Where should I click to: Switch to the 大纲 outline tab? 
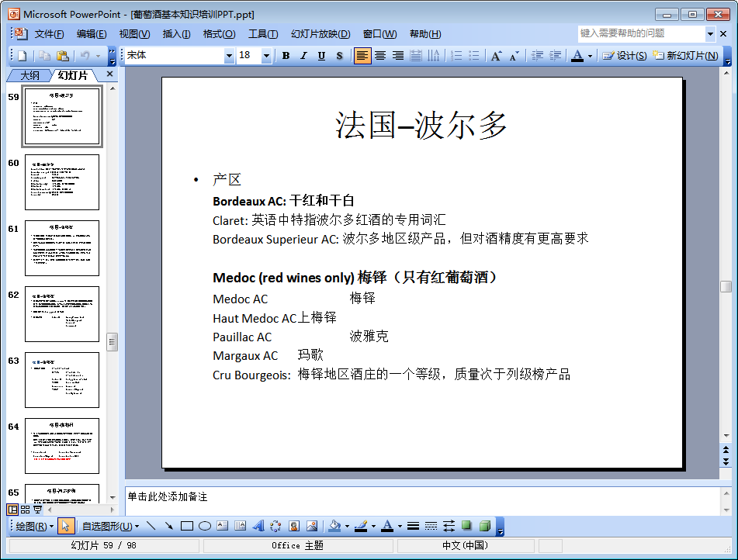pos(29,75)
